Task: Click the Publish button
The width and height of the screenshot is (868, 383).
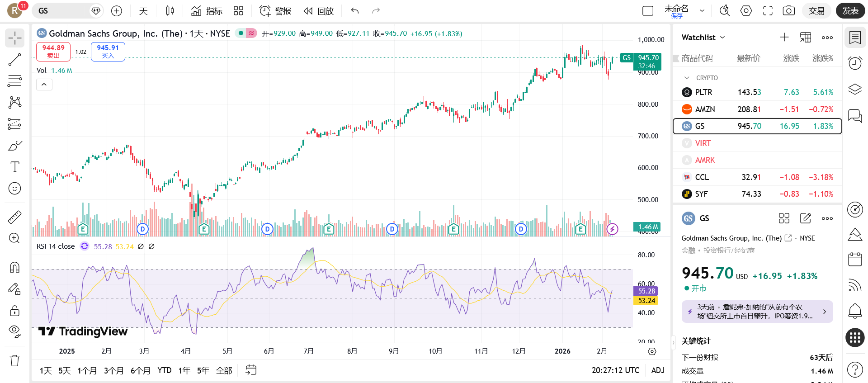Action: (x=850, y=11)
